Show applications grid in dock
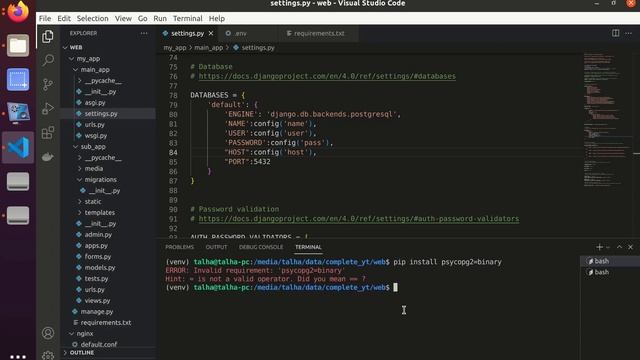 tap(18, 356)
